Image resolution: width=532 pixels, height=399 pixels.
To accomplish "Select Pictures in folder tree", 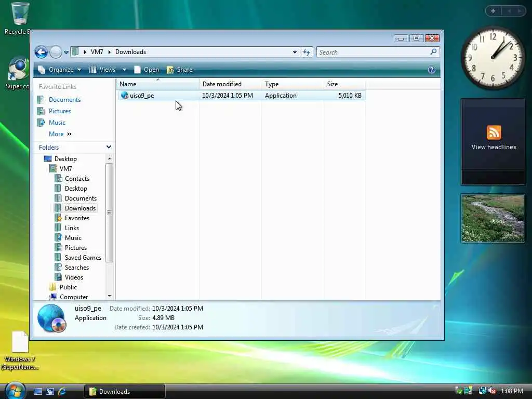I will [x=76, y=247].
